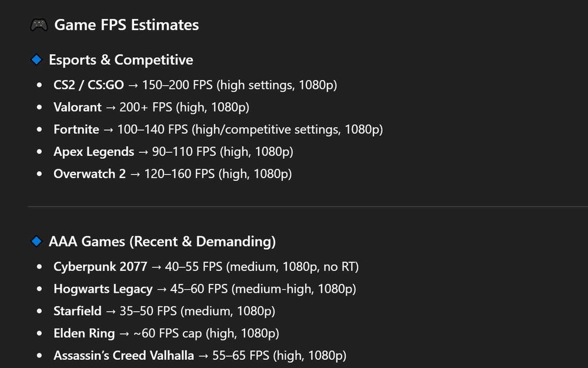Click the bold Valorant game name
The width and height of the screenshot is (588, 368).
pos(77,107)
